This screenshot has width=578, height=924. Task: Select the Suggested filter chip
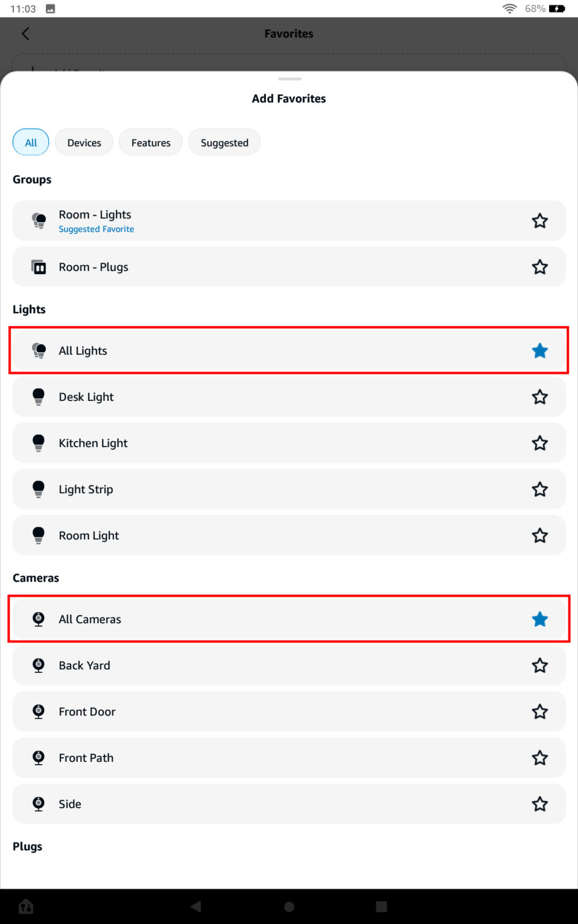tap(224, 142)
